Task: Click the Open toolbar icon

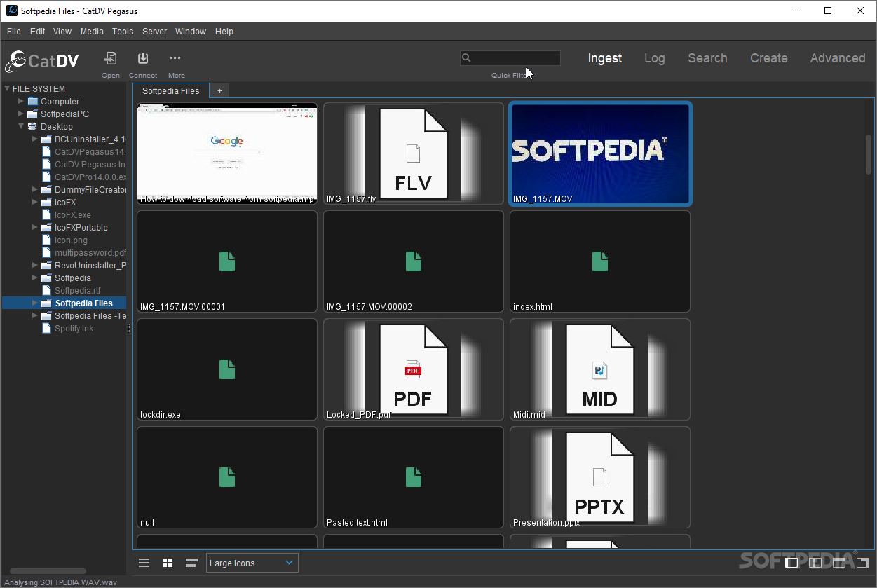Action: tap(111, 58)
